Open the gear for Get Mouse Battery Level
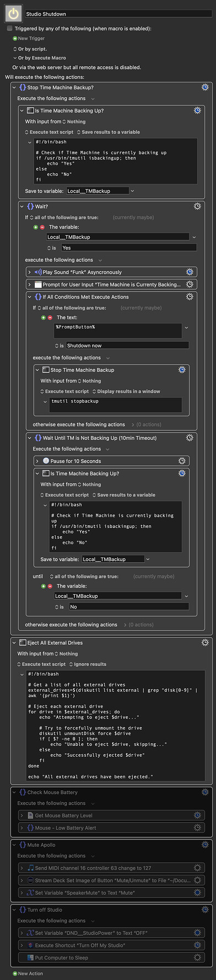The height and width of the screenshot is (980, 216). pyautogui.click(x=197, y=815)
